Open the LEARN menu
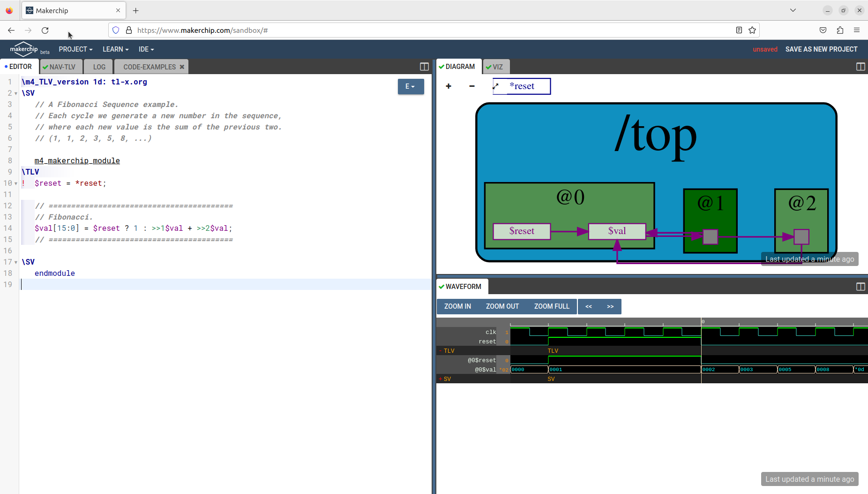 115,49
